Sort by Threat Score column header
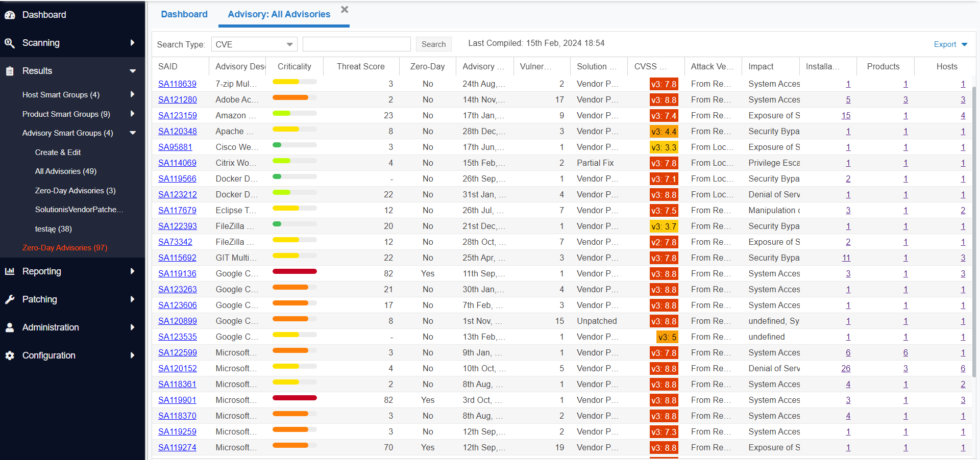980x460 pixels. pos(360,66)
